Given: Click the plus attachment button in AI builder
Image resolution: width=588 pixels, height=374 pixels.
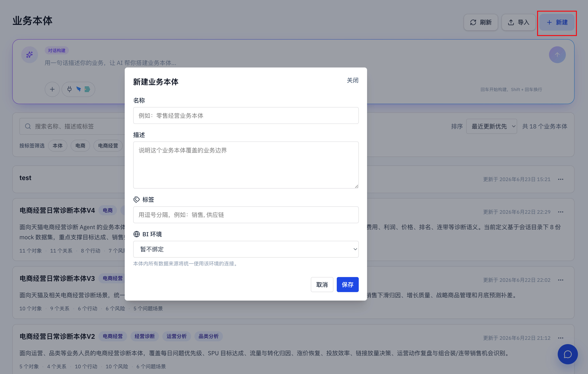Looking at the screenshot, I should 52,89.
